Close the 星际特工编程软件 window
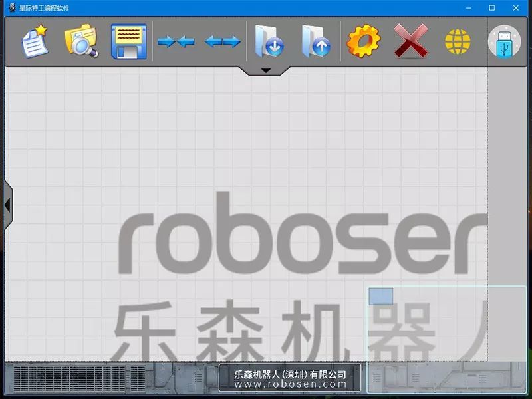The height and width of the screenshot is (399, 532). (x=516, y=8)
